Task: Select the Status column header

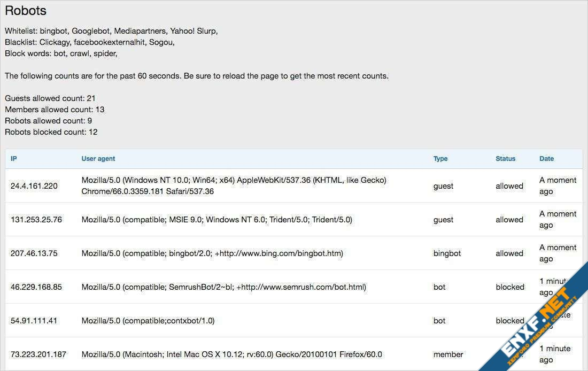Action: (x=505, y=159)
